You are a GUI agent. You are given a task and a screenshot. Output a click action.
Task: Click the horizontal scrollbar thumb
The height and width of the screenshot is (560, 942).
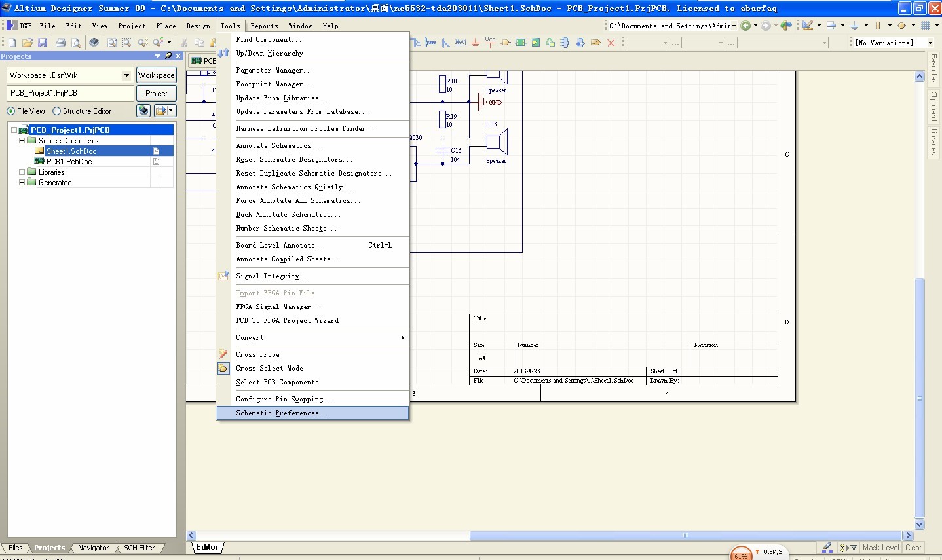pyautogui.click(x=686, y=536)
